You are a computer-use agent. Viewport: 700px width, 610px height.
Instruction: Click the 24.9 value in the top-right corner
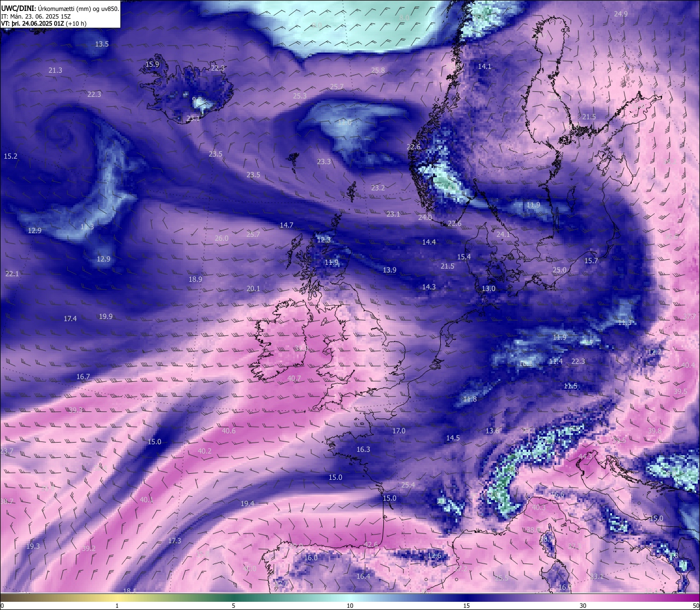(621, 14)
